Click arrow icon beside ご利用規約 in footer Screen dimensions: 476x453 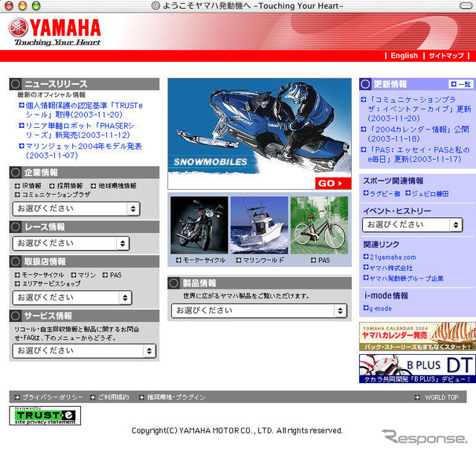coord(93,397)
